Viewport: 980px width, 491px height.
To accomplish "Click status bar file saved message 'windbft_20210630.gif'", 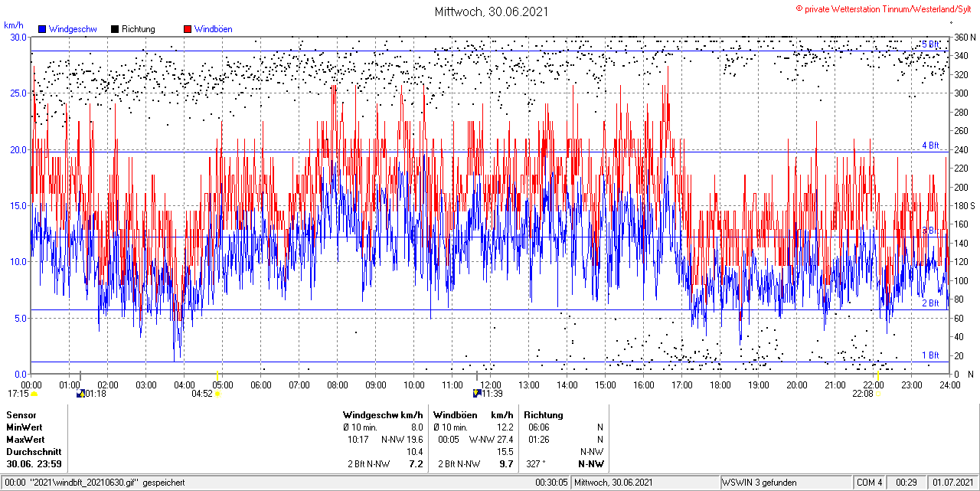I will [96, 483].
